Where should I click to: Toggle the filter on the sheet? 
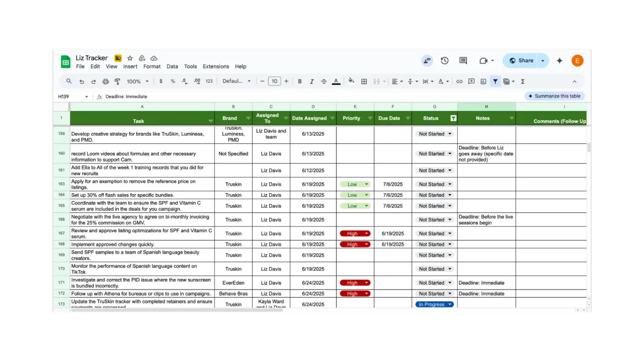(495, 82)
